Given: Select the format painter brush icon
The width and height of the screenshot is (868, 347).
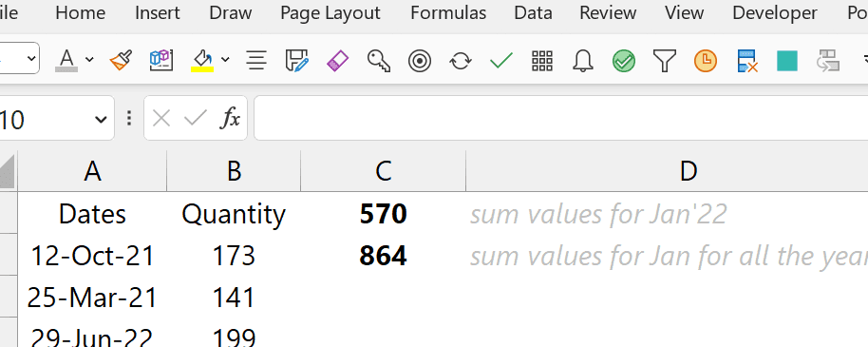Looking at the screenshot, I should (x=121, y=60).
